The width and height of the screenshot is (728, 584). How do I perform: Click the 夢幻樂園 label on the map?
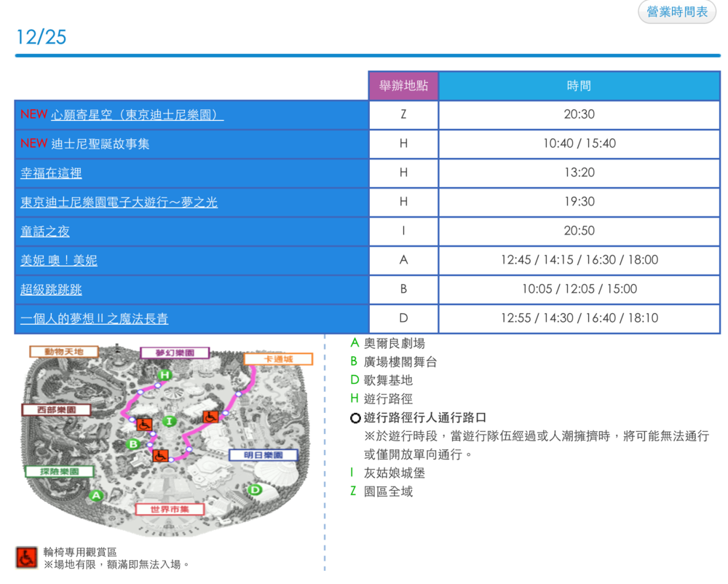(175, 352)
